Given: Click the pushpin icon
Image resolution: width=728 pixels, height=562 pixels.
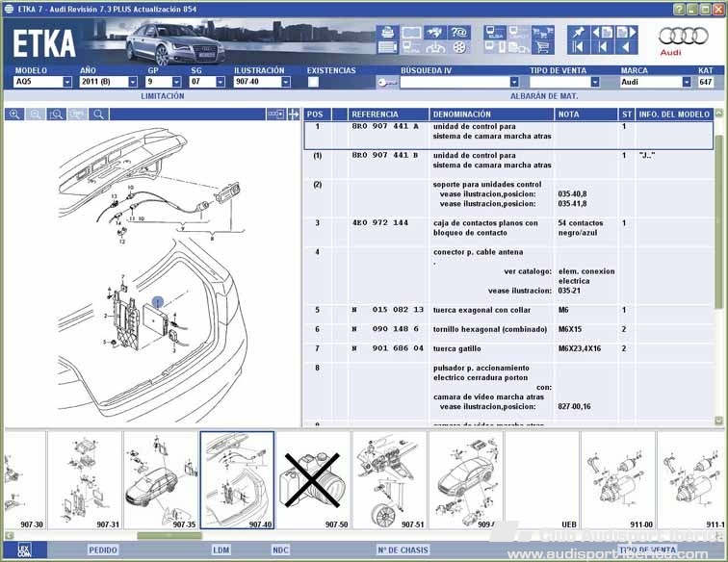Looking at the screenshot, I should click(x=579, y=33).
